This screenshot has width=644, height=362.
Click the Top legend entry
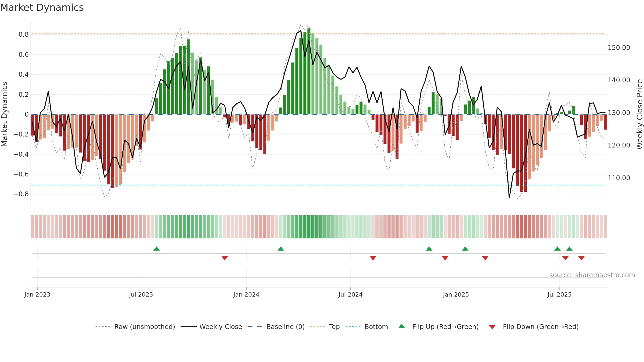[325, 327]
